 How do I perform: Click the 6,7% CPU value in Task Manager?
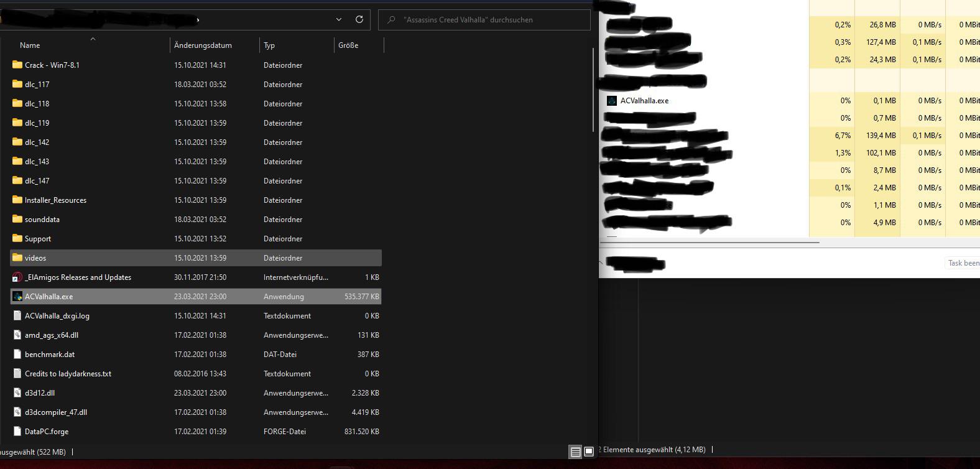click(842, 136)
